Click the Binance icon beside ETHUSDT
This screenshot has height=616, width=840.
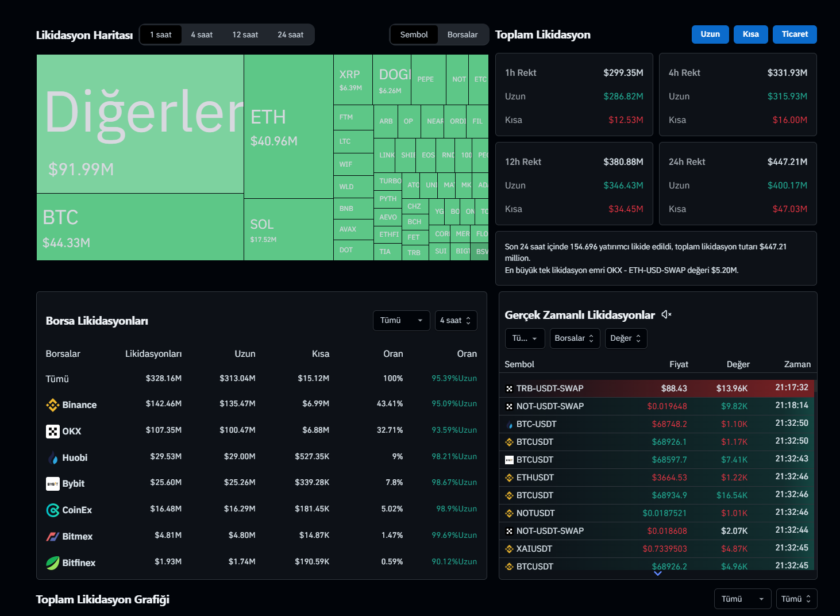[509, 478]
